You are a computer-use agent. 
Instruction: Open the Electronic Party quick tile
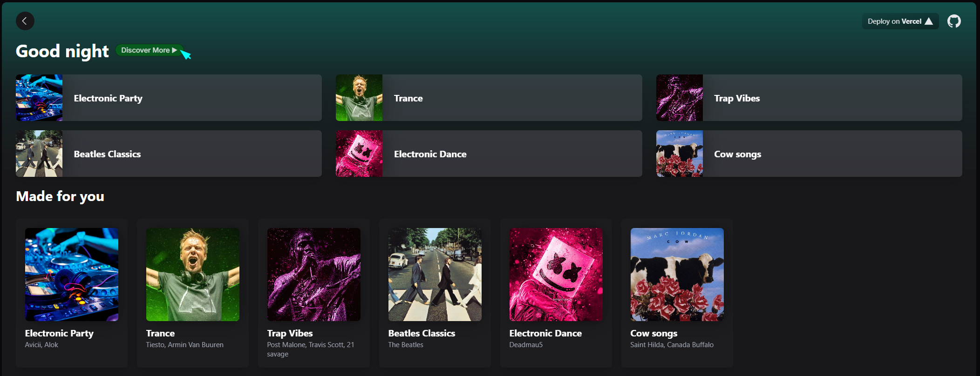169,98
